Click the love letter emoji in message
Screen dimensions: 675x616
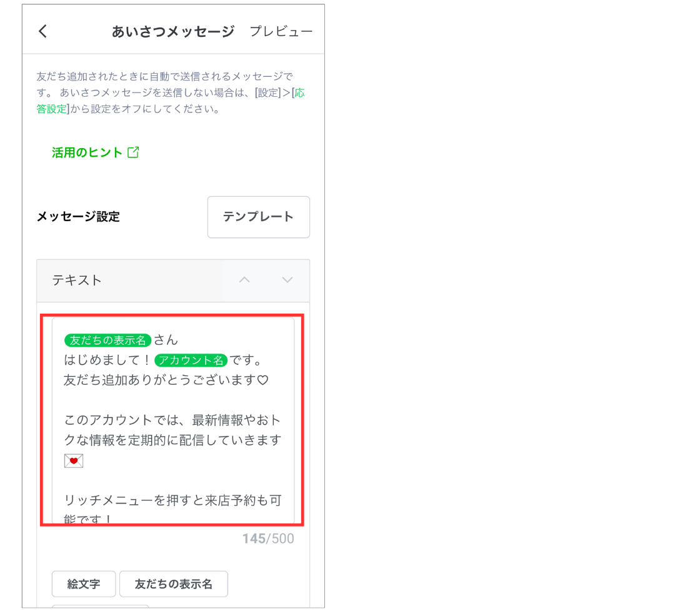point(74,460)
